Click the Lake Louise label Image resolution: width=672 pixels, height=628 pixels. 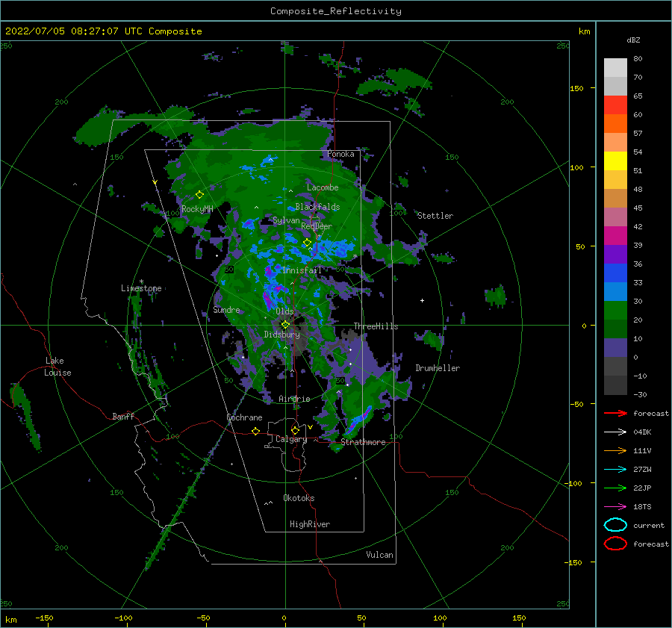[57, 367]
